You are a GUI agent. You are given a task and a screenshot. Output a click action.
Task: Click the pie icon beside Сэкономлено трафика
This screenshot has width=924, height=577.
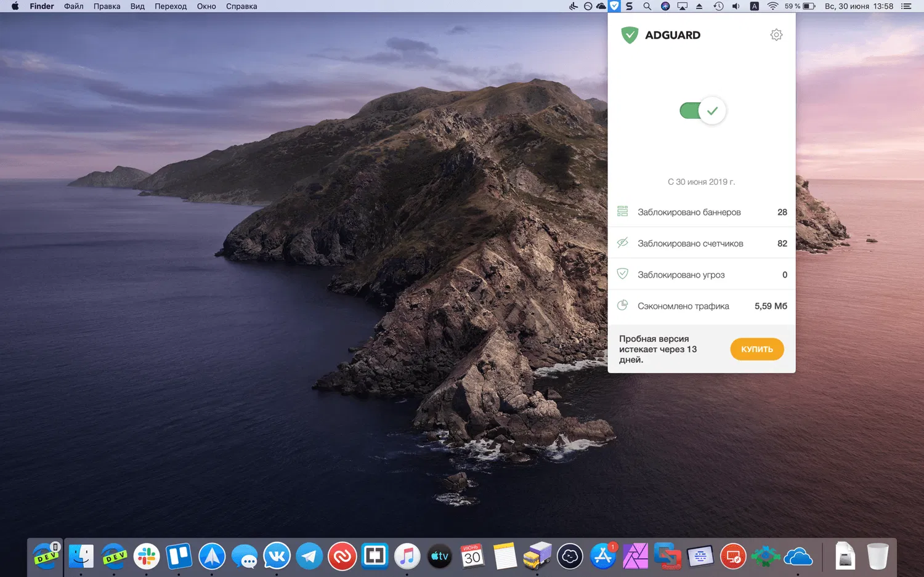[x=623, y=305]
